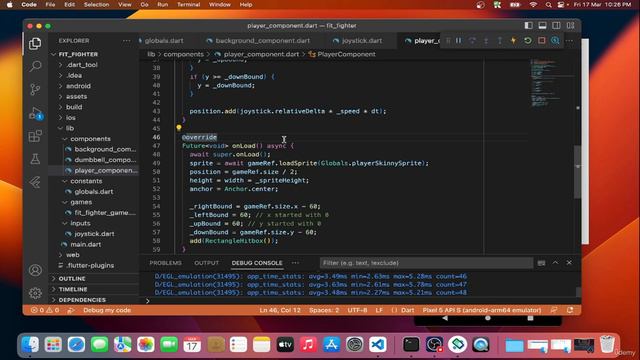Image resolution: width=640 pixels, height=360 pixels.
Task: Open the widget inspector debug icon
Action: click(x=555, y=40)
